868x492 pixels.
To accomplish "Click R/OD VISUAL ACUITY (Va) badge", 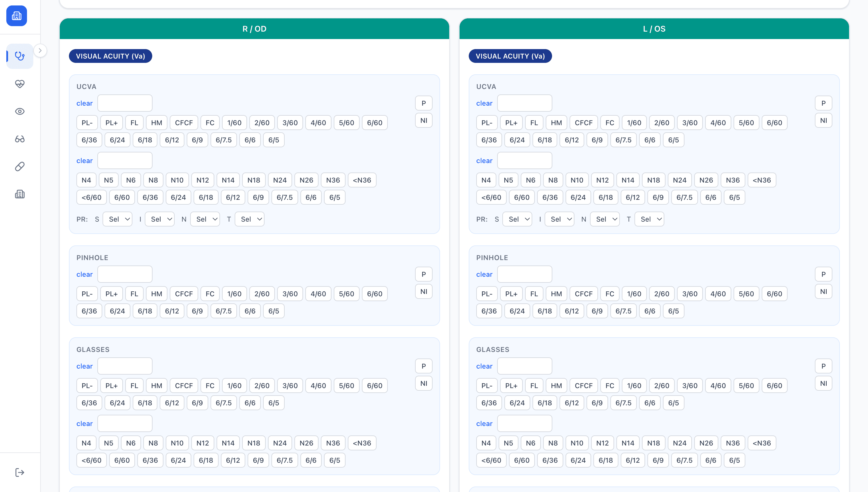I will 111,57.
